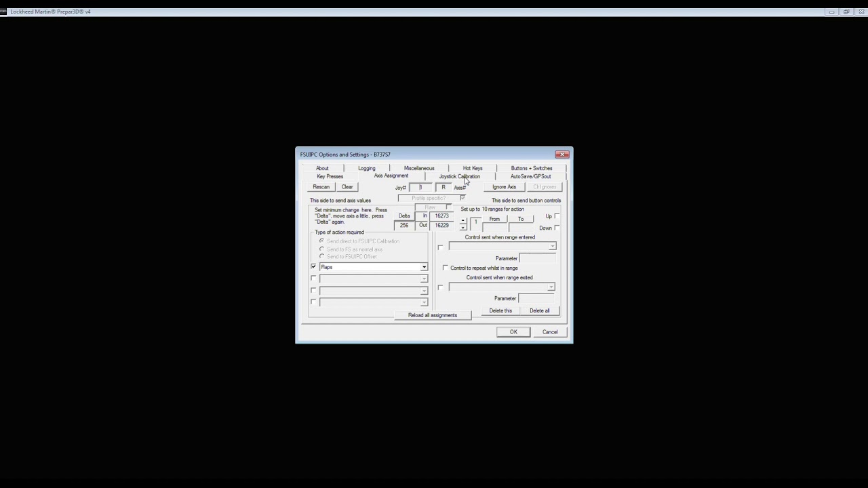Increase the range number with up arrow
This screenshot has width=868, height=488.
point(463,220)
